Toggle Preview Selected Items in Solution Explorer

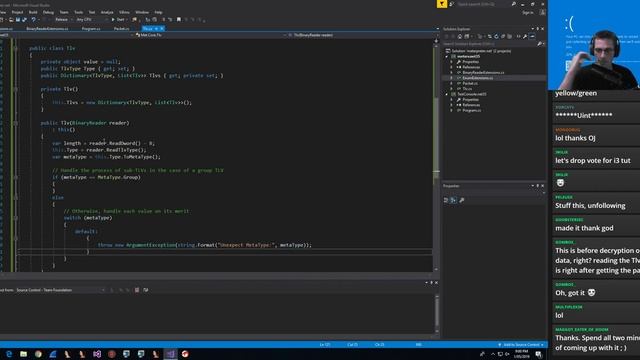(x=532, y=36)
